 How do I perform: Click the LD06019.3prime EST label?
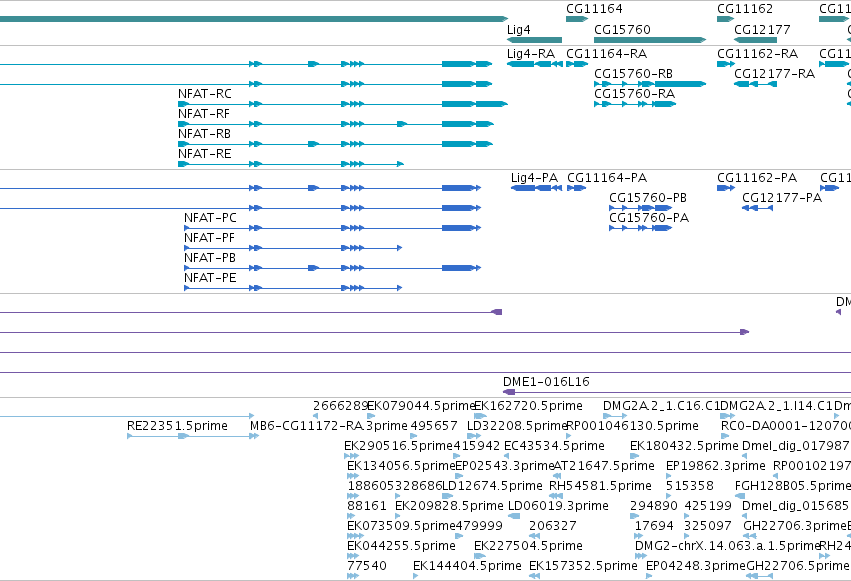pyautogui.click(x=558, y=506)
